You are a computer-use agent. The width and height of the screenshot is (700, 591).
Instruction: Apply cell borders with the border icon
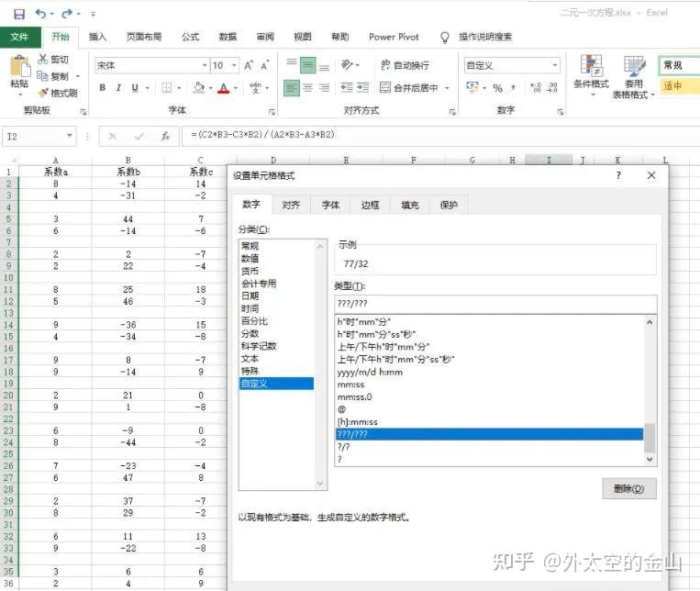point(167,87)
